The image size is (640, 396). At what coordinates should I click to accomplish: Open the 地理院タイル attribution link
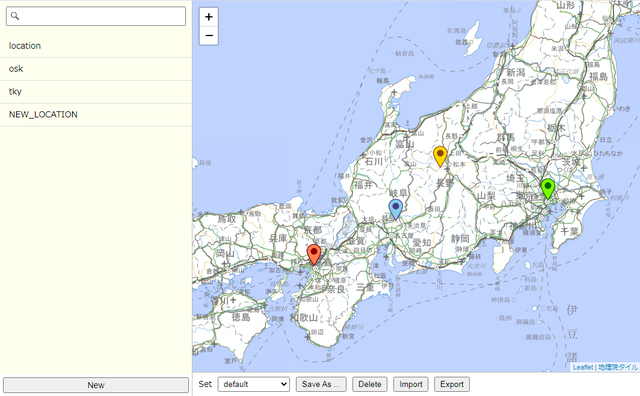[x=618, y=367]
